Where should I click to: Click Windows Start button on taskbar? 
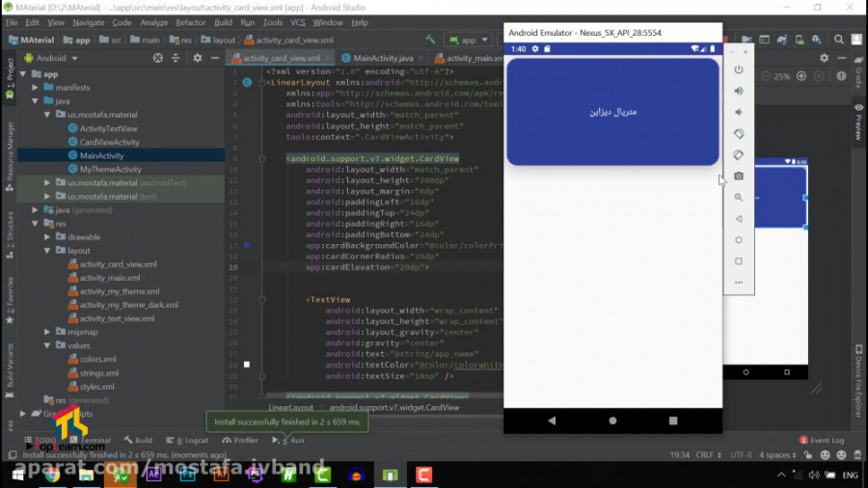coord(17,474)
